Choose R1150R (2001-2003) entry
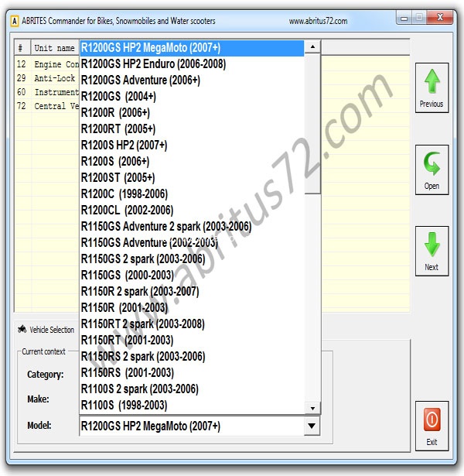 coord(192,308)
